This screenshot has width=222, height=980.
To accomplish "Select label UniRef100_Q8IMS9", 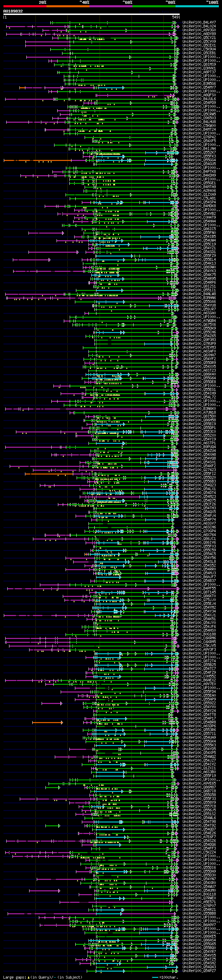I will (199, 65).
